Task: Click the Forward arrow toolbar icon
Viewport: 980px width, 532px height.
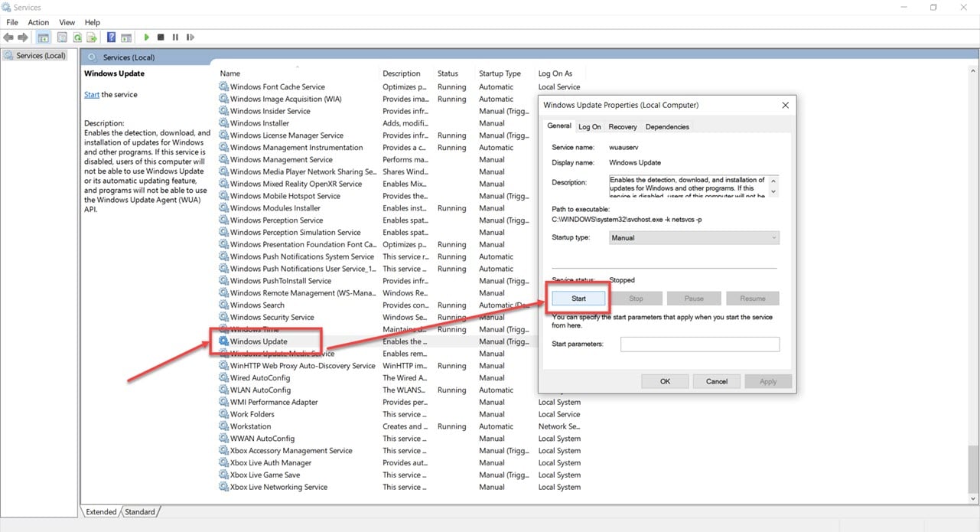Action: pos(22,37)
